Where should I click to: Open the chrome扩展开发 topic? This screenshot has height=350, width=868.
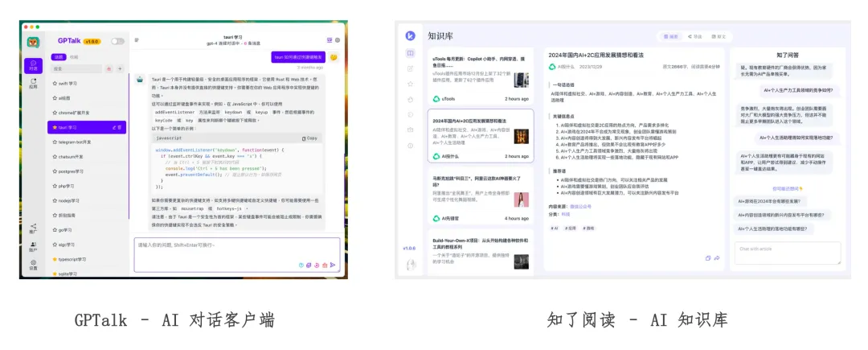click(x=87, y=113)
